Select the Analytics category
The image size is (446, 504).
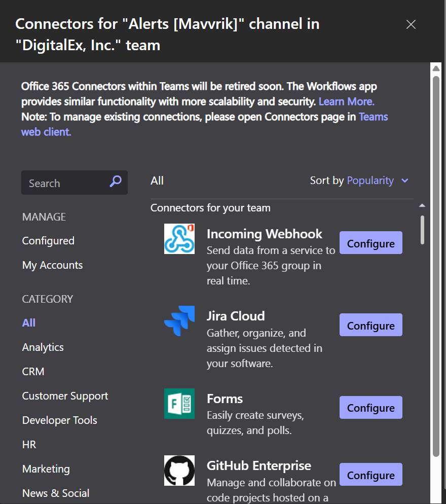point(43,347)
